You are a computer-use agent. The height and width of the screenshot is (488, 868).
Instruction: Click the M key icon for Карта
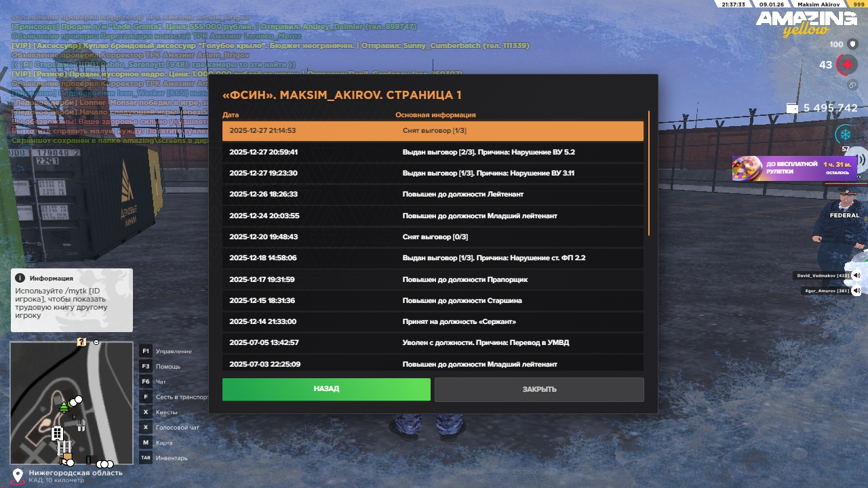[145, 443]
